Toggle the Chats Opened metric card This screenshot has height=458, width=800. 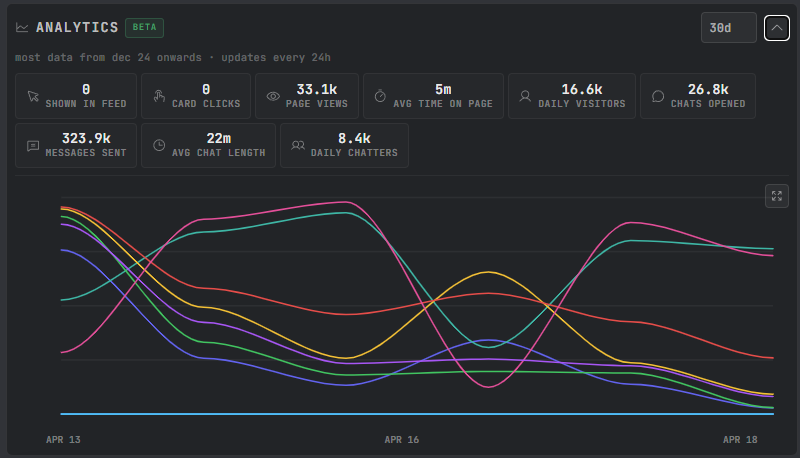[698, 96]
